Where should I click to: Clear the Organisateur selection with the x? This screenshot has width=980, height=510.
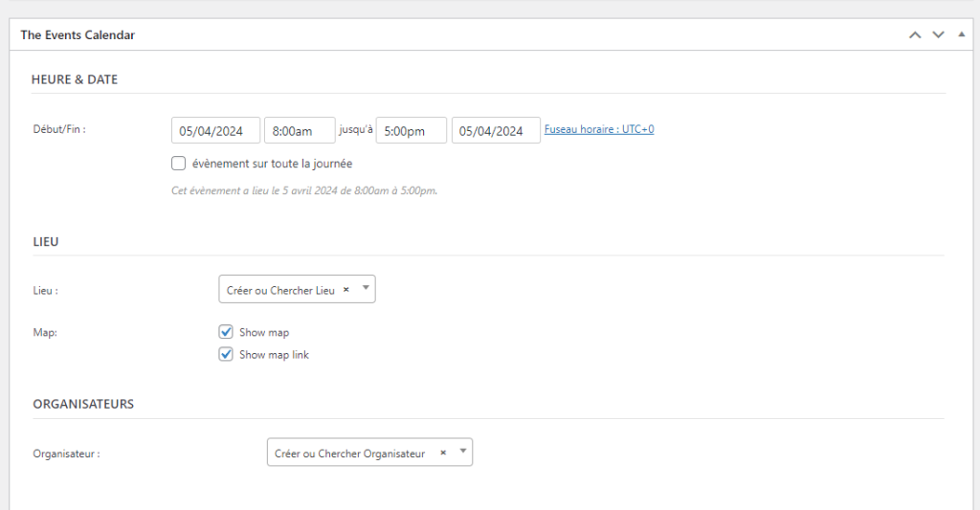tap(443, 454)
